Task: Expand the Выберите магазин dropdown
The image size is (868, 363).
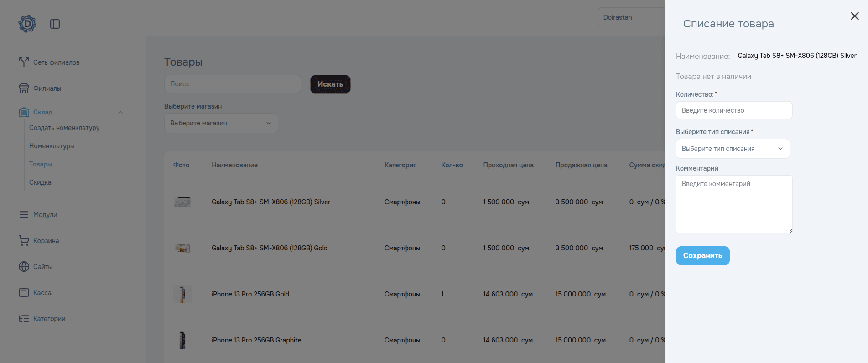Action: click(221, 123)
